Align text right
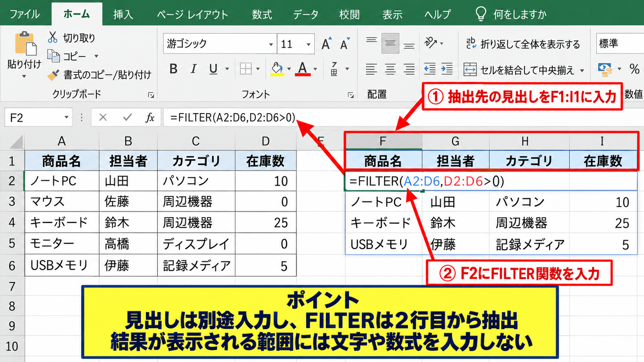This screenshot has height=362, width=644. [x=409, y=69]
